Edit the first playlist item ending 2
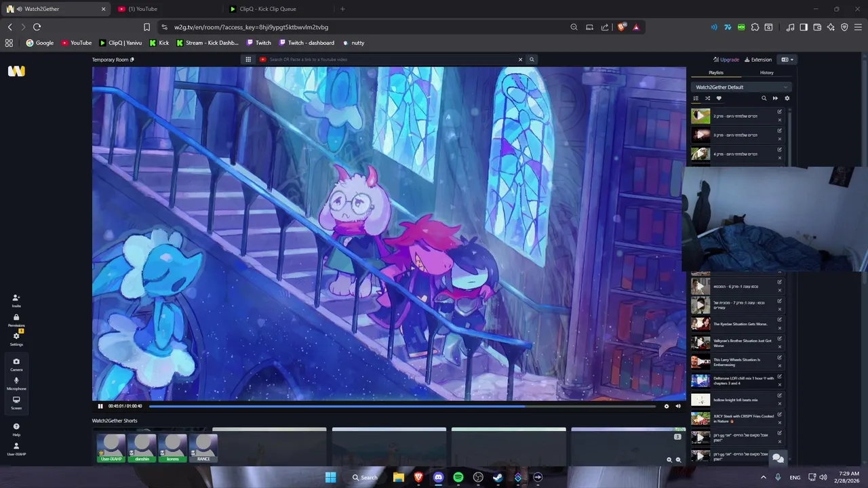The width and height of the screenshot is (868, 488). tap(779, 112)
